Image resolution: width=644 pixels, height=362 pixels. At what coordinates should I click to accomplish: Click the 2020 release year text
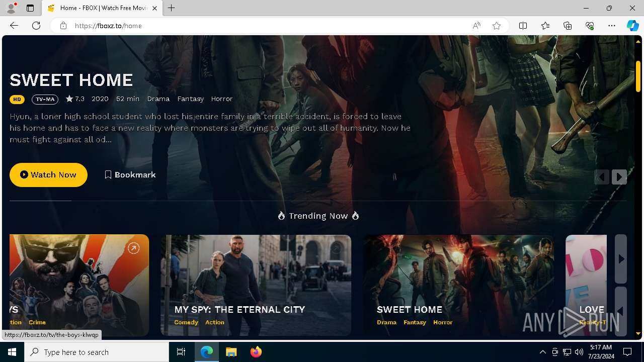click(x=100, y=99)
